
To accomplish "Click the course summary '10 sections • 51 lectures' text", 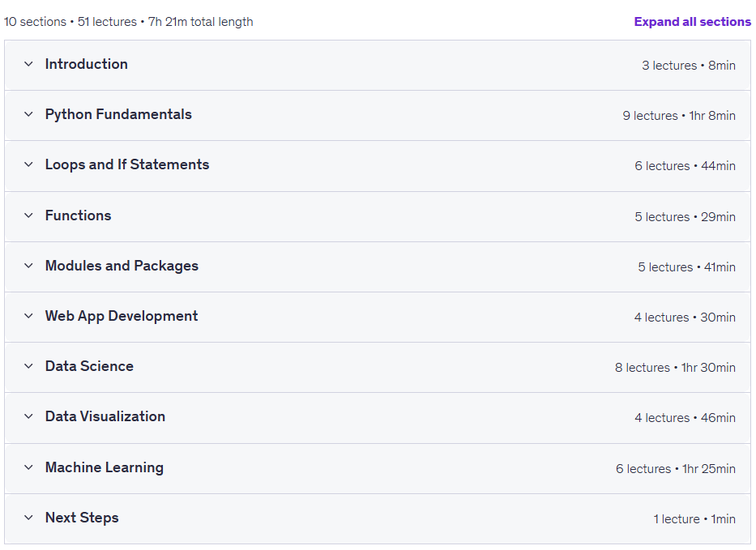I will click(x=70, y=22).
